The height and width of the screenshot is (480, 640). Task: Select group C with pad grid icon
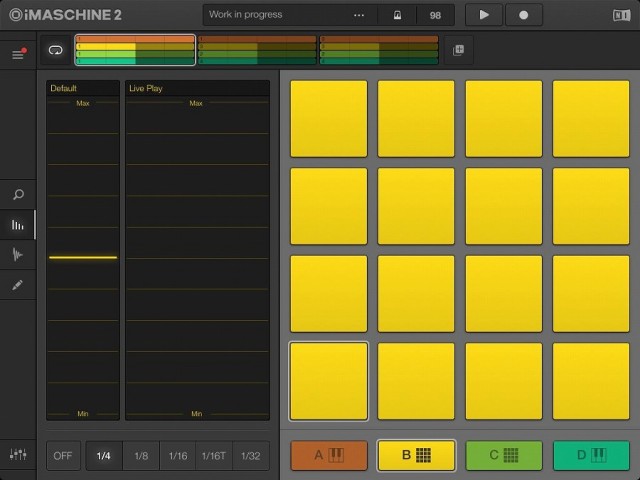(504, 455)
